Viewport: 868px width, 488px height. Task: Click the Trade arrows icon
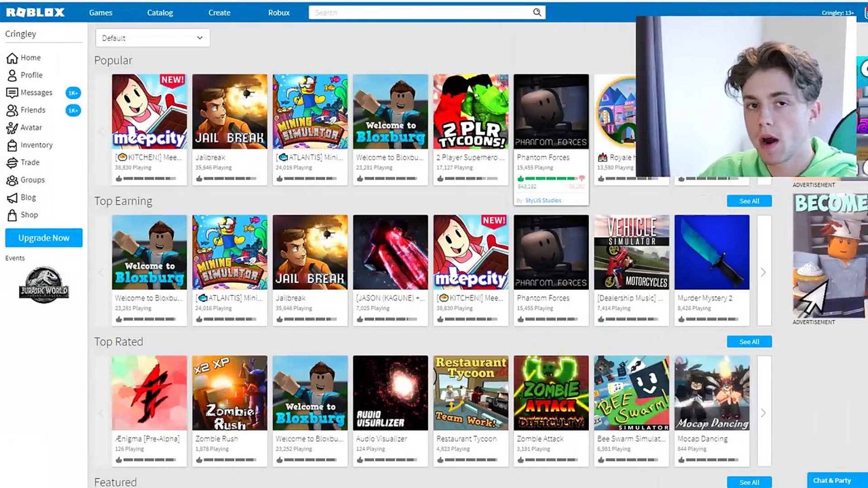pyautogui.click(x=12, y=163)
